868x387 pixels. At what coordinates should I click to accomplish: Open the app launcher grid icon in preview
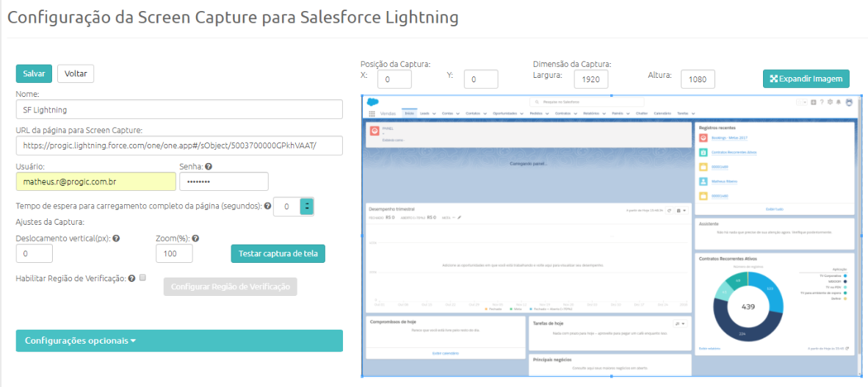point(372,114)
